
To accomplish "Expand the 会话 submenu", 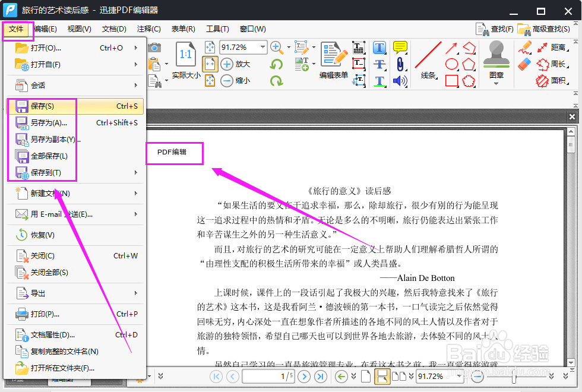I will point(75,86).
